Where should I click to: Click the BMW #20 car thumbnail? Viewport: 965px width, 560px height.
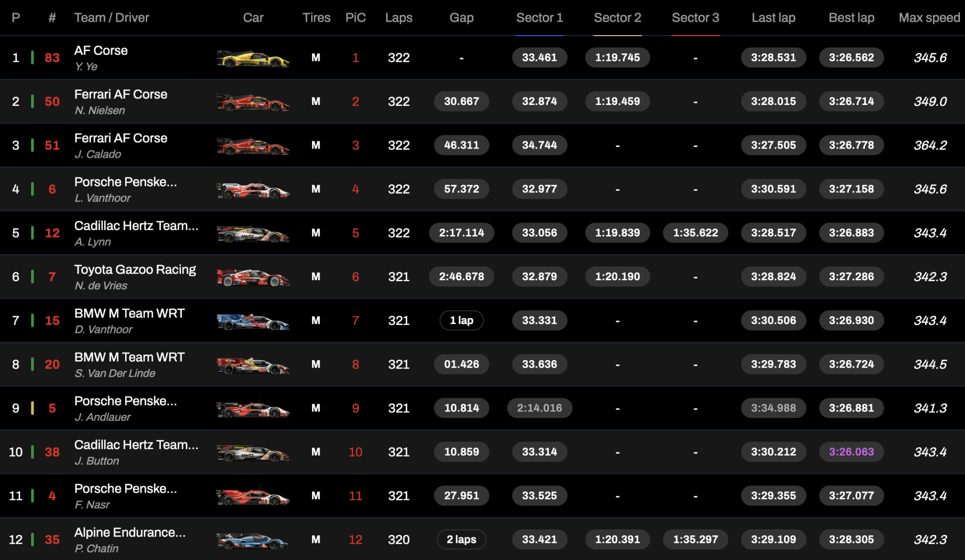253,365
